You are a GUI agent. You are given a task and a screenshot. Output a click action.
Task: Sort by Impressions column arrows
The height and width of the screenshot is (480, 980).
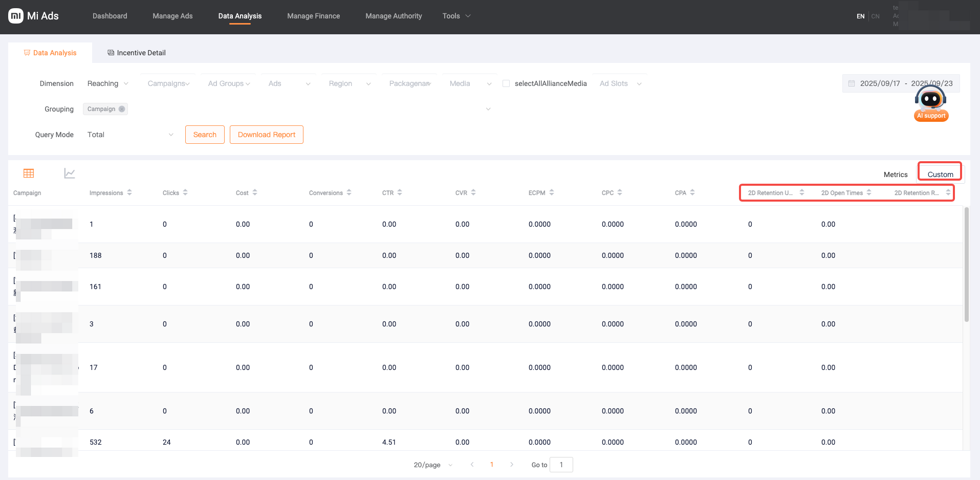pyautogui.click(x=129, y=192)
